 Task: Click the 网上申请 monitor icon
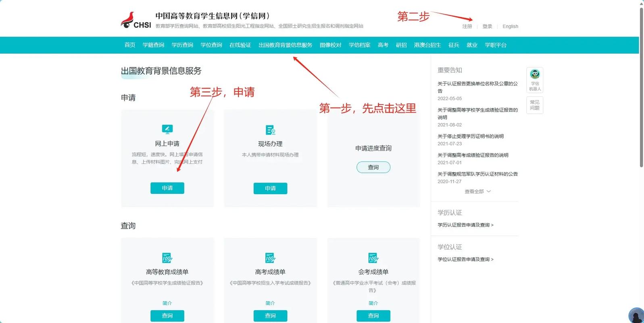click(x=167, y=129)
